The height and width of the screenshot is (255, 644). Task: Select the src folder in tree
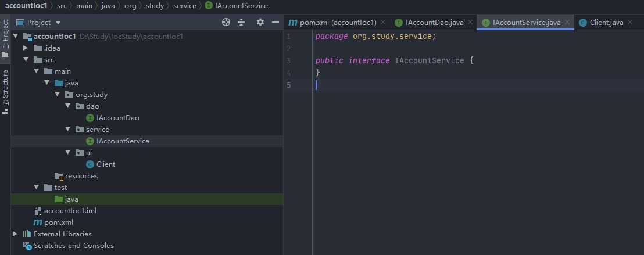pos(49,60)
